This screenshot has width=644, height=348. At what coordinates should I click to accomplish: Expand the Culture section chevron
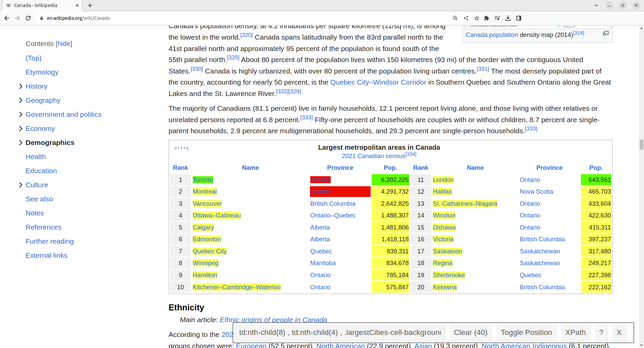(21, 185)
